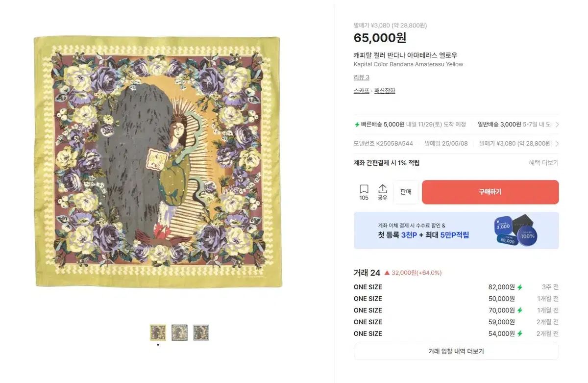
Task: Open the 리뷰 3 reviews link
Action: pos(361,77)
